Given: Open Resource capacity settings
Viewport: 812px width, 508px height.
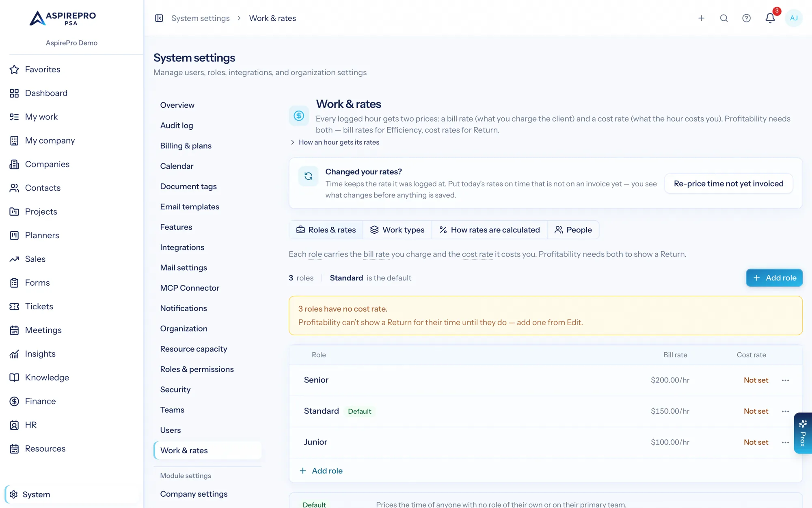Looking at the screenshot, I should [208, 349].
